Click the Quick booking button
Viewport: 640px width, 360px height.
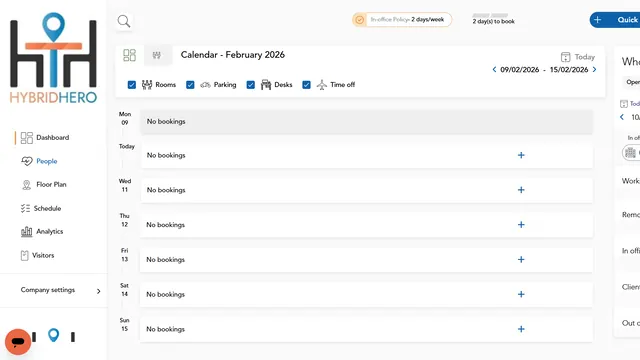point(615,20)
